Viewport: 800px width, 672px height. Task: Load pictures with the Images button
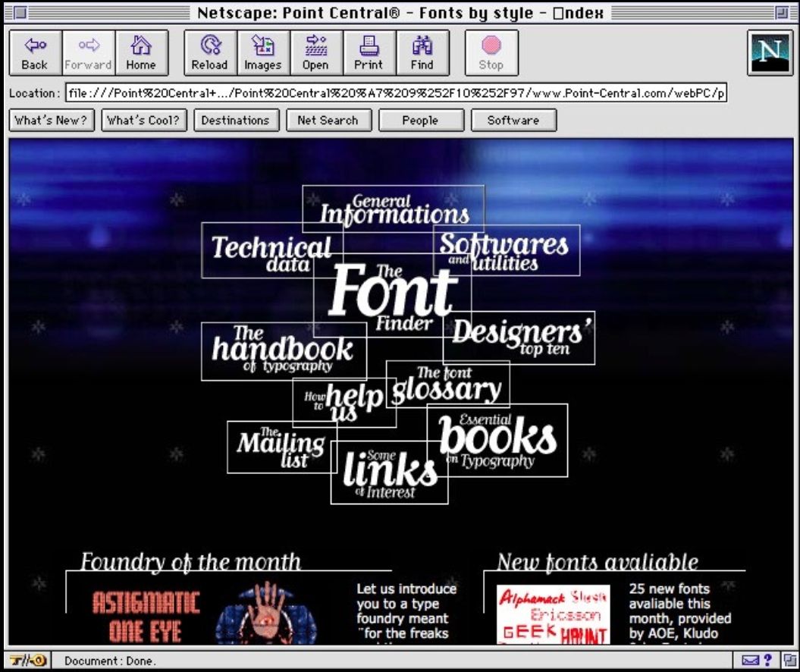point(262,53)
